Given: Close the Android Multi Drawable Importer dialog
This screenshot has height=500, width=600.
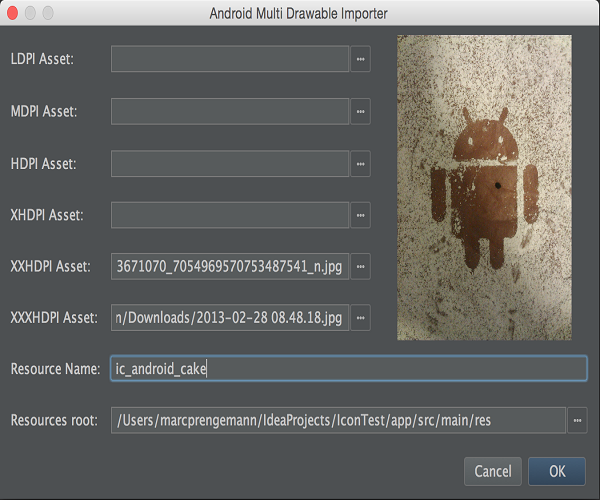Looking at the screenshot, I should (13, 13).
